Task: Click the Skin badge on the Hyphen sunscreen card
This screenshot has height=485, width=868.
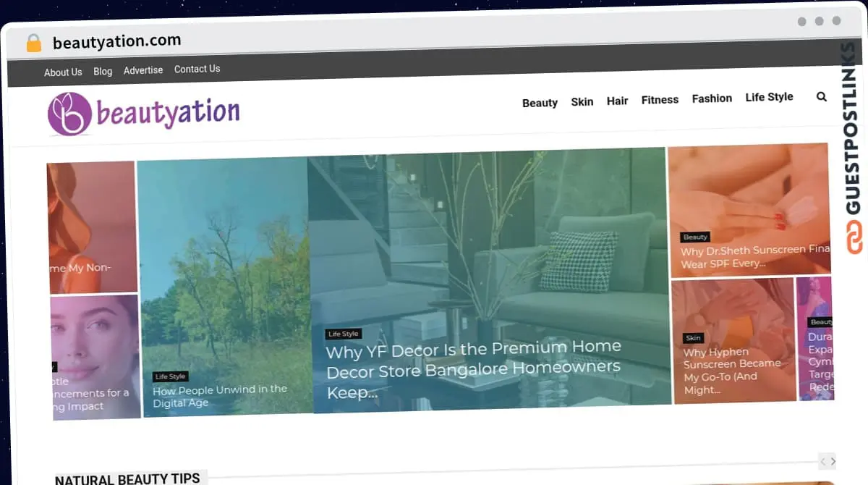Action: 692,337
